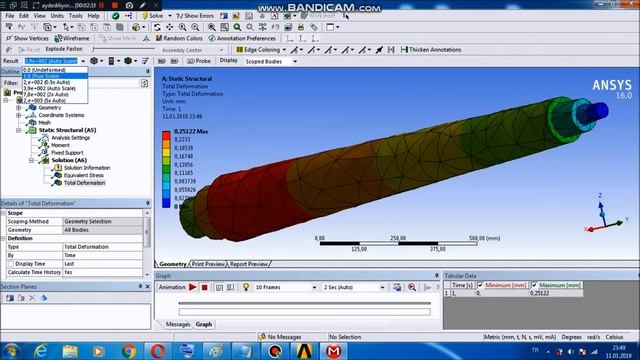Switch to the Print Preview tab
Viewport: 640px width, 360px height.
(x=208, y=264)
